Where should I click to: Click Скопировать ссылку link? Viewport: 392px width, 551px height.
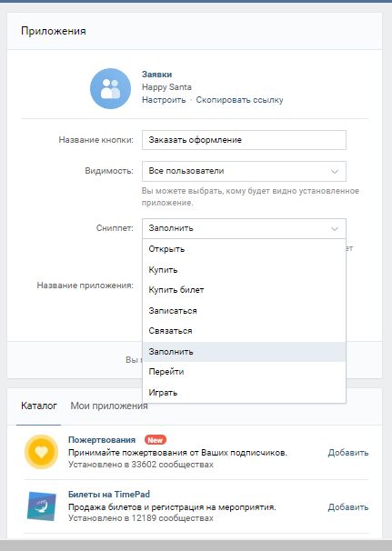(239, 100)
